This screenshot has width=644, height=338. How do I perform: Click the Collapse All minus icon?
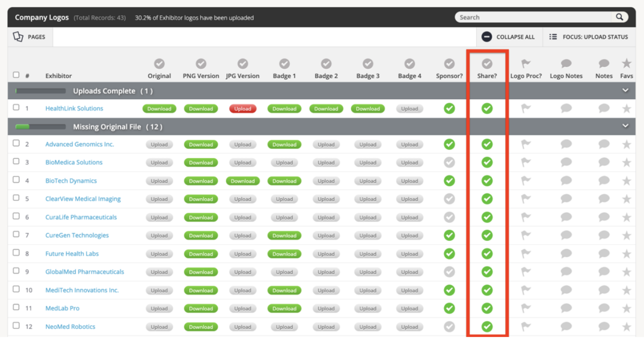[x=487, y=37]
